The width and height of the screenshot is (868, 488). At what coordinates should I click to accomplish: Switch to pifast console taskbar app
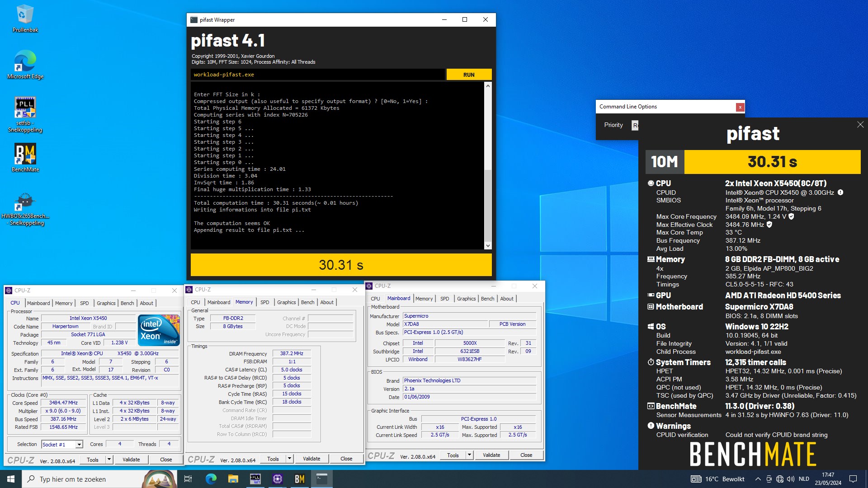321,479
